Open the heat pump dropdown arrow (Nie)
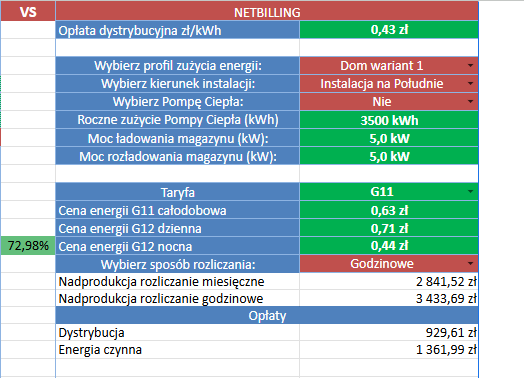 click(470, 102)
